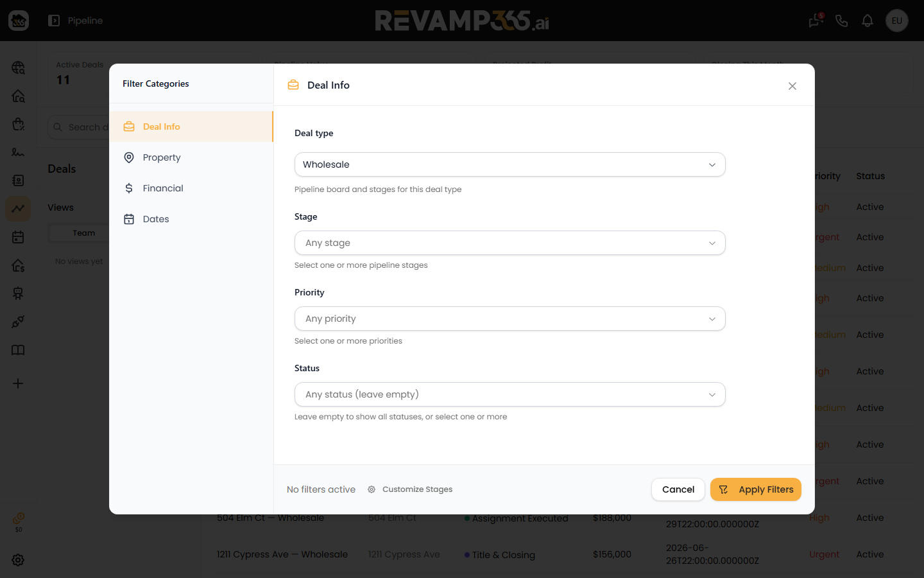Screen dimensions: 924x578
Task: Open the contacts book icon in sidebar
Action: point(18,180)
